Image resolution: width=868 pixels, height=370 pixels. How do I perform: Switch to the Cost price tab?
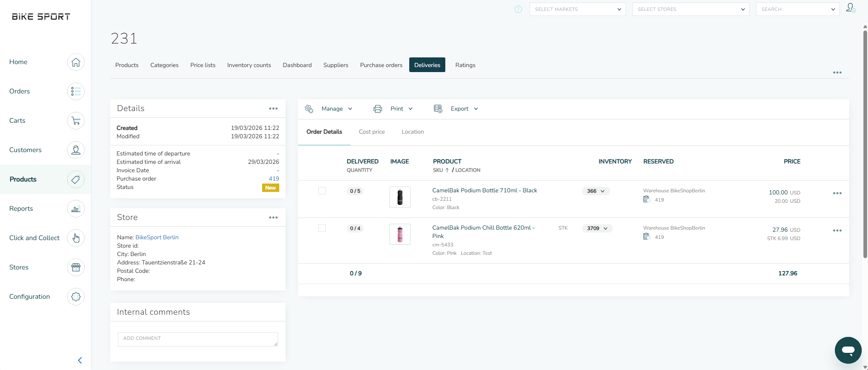(372, 132)
